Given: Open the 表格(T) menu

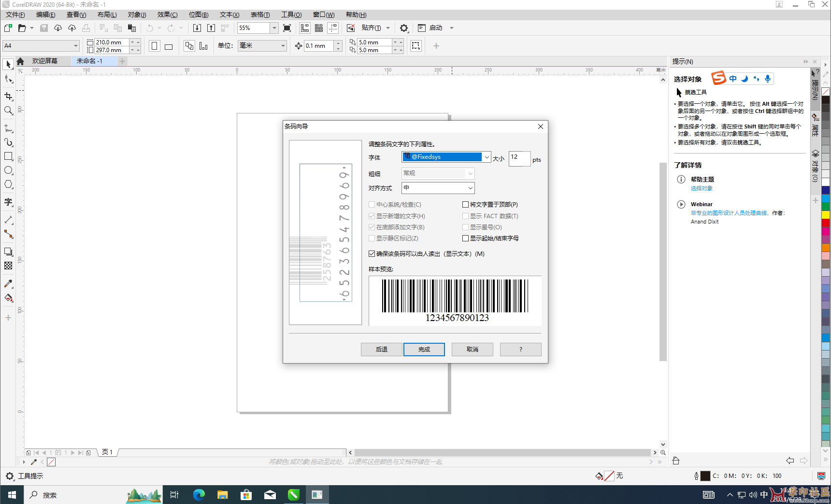Looking at the screenshot, I should (x=260, y=14).
